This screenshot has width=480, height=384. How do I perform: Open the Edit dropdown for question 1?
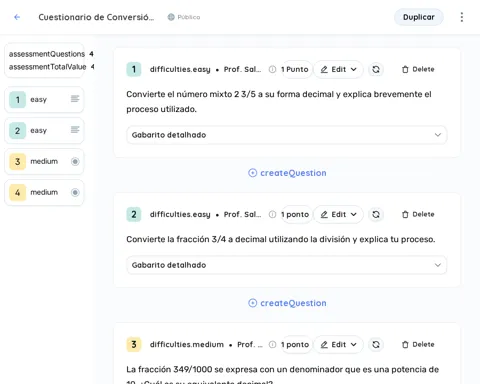338,69
